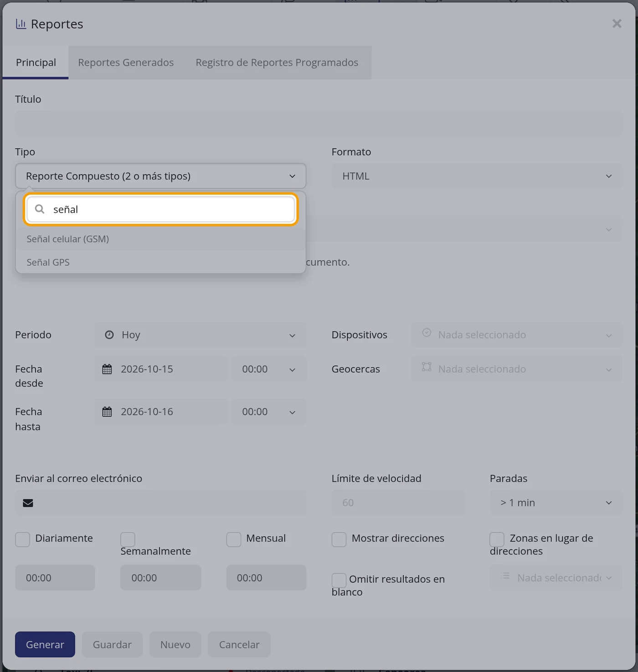Open calendar icon for Fecha desde
638x672 pixels.
tap(107, 369)
